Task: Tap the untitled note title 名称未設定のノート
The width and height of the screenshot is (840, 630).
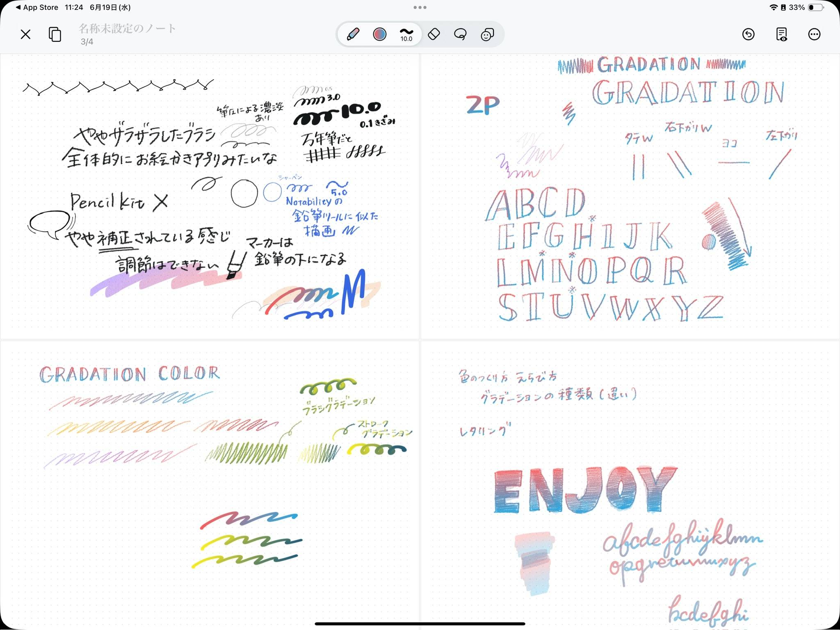Action: tap(127, 28)
